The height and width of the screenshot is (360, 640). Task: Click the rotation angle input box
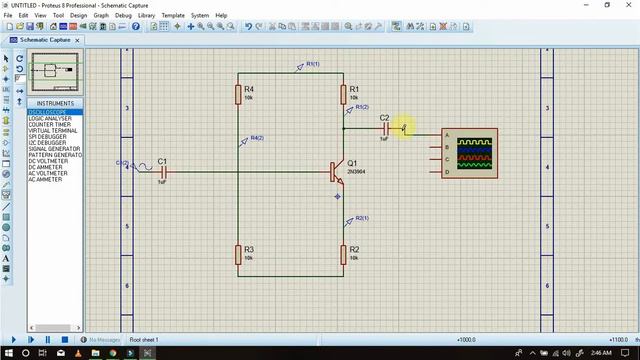20,79
